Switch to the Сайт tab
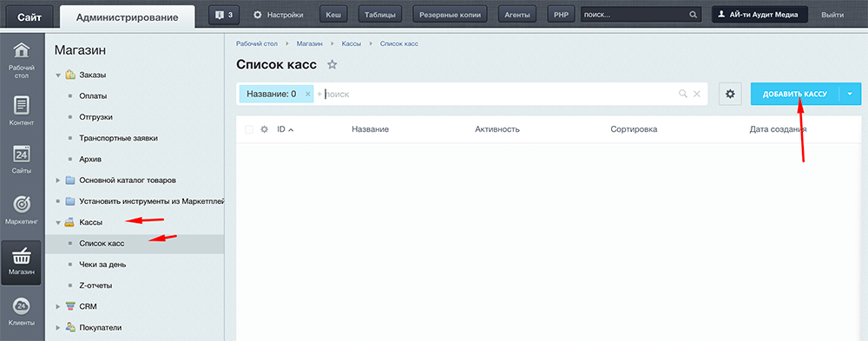868x341 pixels. (29, 17)
